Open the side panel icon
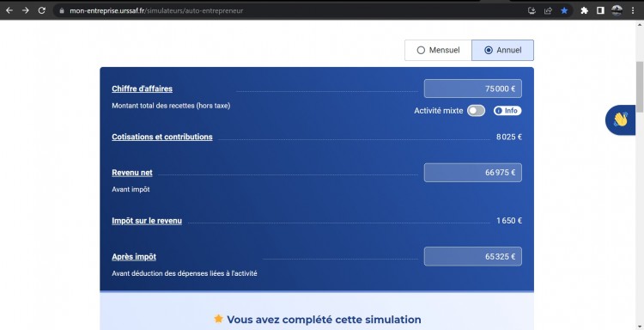The width and height of the screenshot is (644, 330). click(600, 10)
